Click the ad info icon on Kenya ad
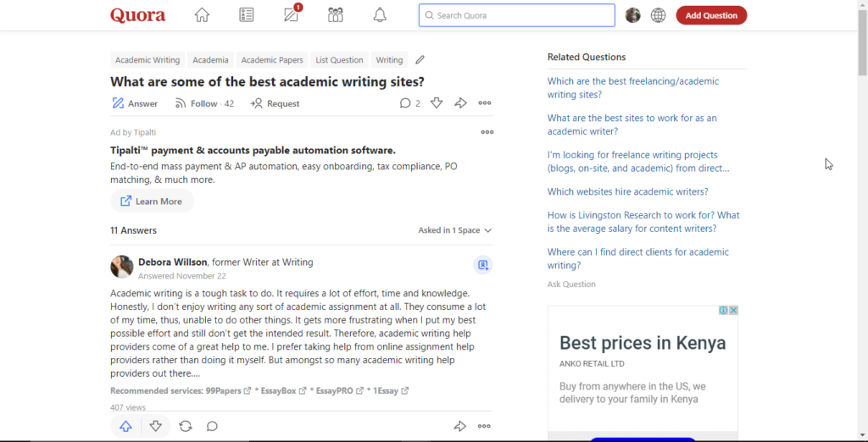The width and height of the screenshot is (868, 442). coord(724,311)
